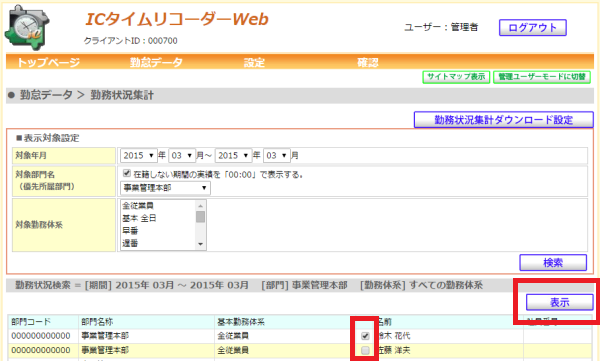Select 遅番 in the work system list
The width and height of the screenshot is (600, 361).
pos(130,243)
